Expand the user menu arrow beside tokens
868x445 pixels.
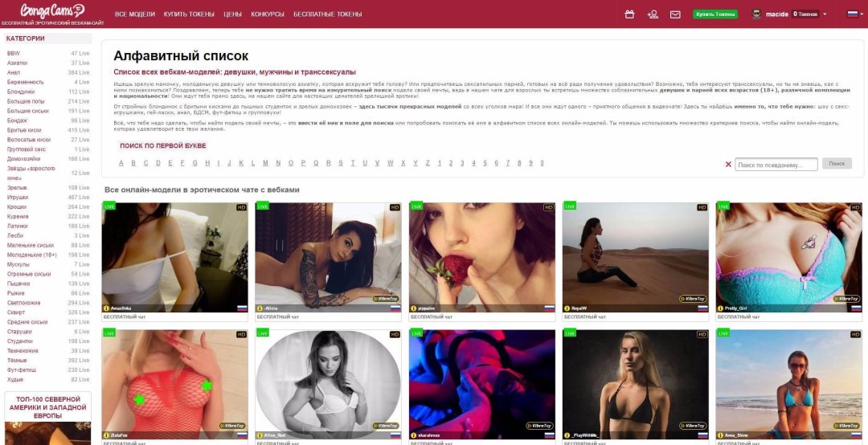click(x=825, y=14)
